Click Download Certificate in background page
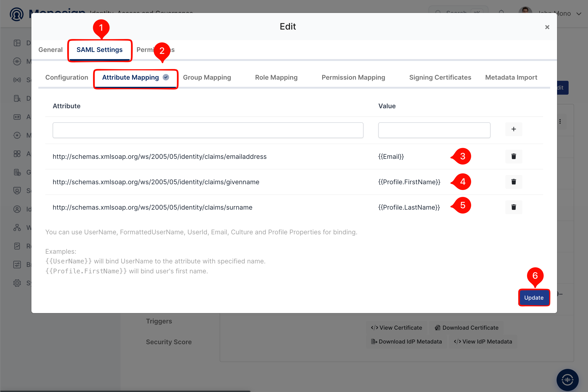This screenshot has width=588, height=392. [467, 328]
